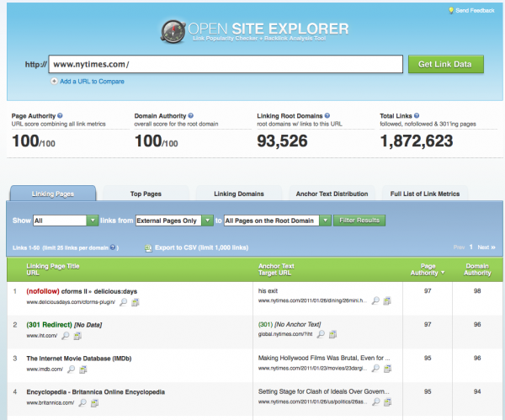Click the Filter Results button

click(x=359, y=221)
